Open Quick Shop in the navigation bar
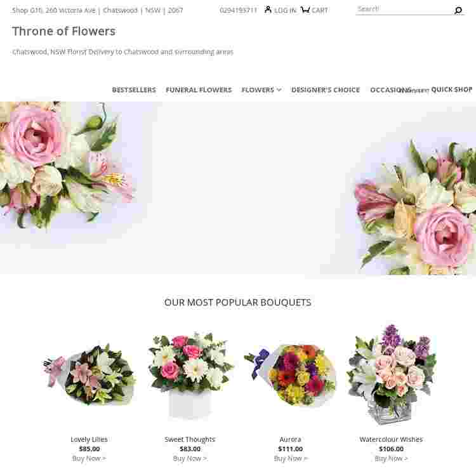Image resolution: width=476 pixels, height=476 pixels. click(451, 89)
